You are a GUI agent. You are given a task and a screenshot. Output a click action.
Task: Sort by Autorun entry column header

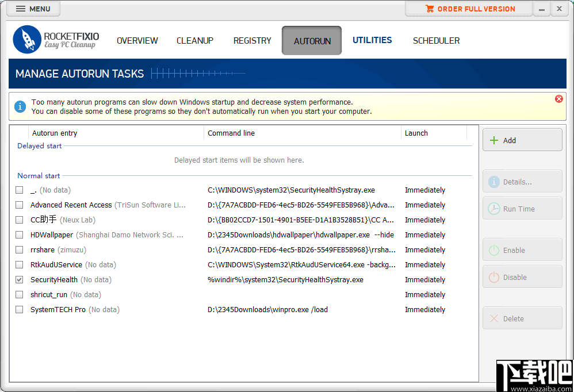[x=116, y=133]
